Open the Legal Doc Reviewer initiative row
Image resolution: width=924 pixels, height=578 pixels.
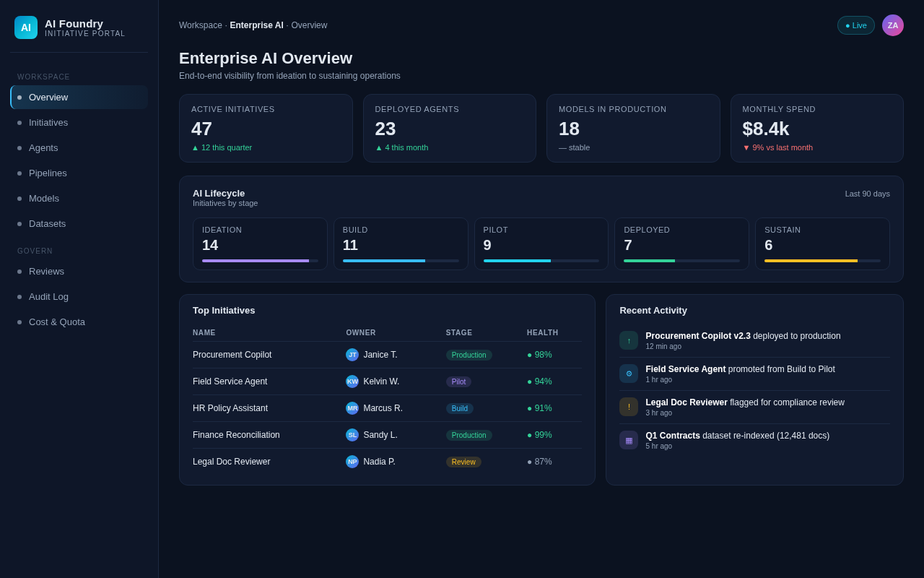tap(387, 462)
